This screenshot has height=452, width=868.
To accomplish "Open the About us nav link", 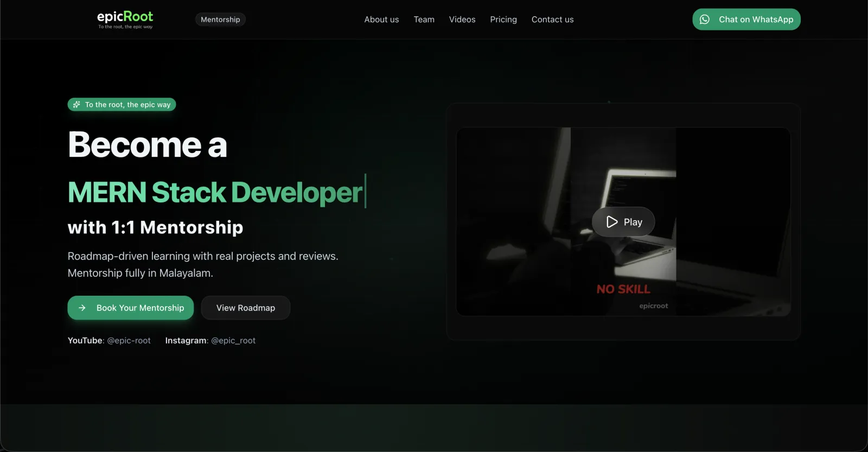I will pos(381,20).
